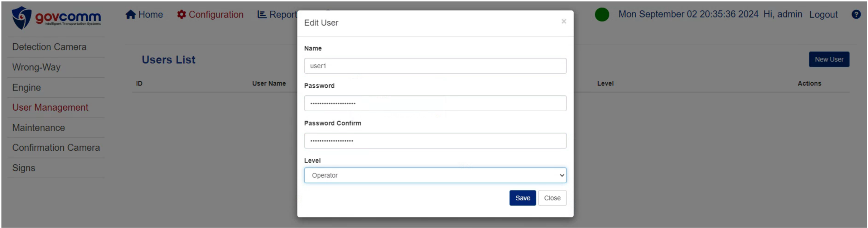Screen dimensions: 868x228
Task: Open the Level dropdown showing Operator
Action: click(x=435, y=175)
